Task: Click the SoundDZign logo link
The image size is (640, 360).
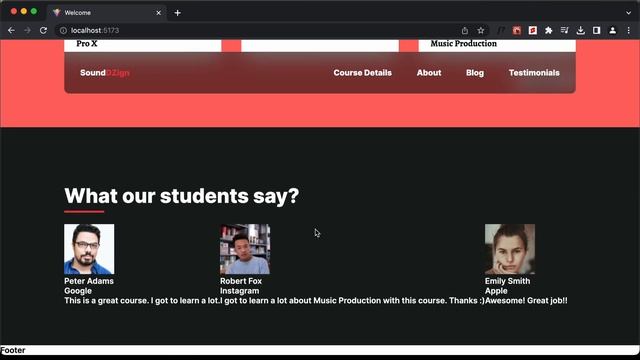Action: pyautogui.click(x=104, y=73)
